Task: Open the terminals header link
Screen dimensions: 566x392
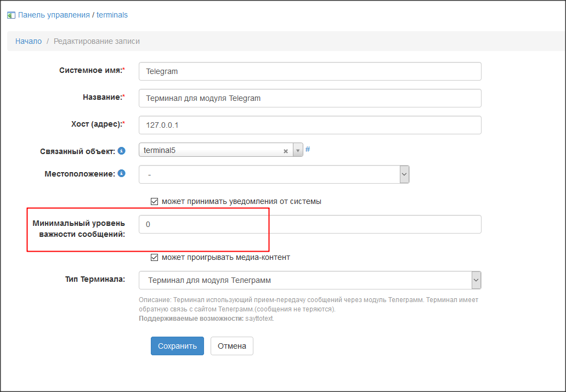Action: [x=112, y=15]
